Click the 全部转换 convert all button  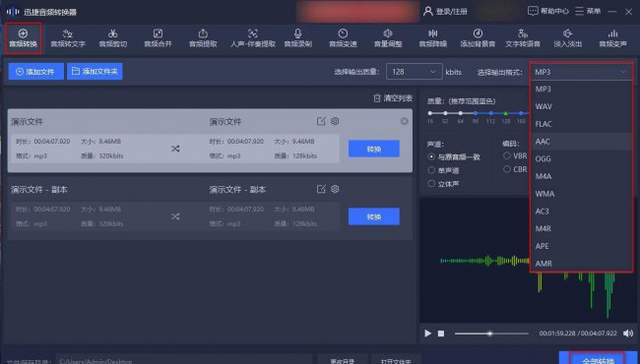598,359
